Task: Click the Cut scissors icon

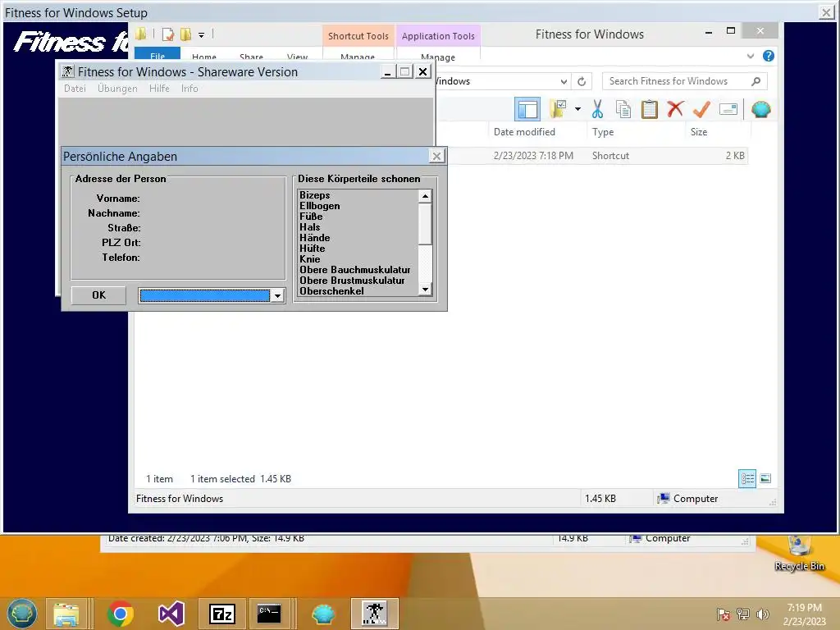Action: click(x=597, y=109)
